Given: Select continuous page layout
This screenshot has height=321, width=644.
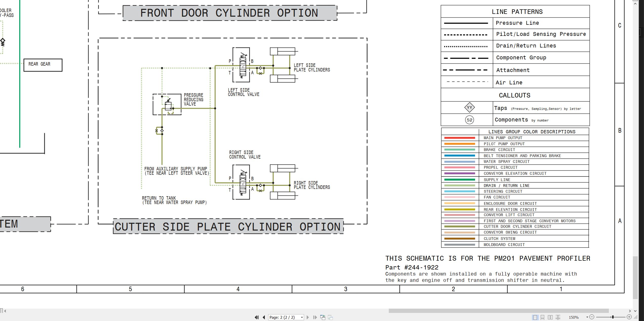Looking at the screenshot, I should click(542, 317).
